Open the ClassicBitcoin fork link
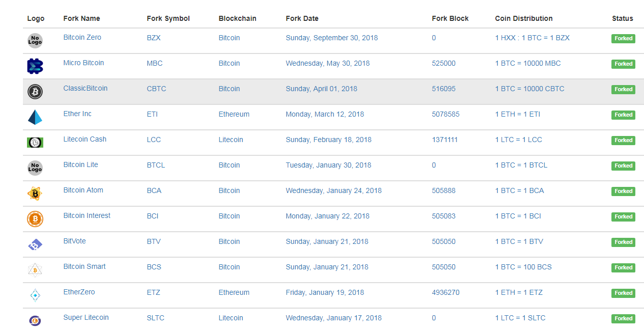644x330 pixels. (x=86, y=88)
